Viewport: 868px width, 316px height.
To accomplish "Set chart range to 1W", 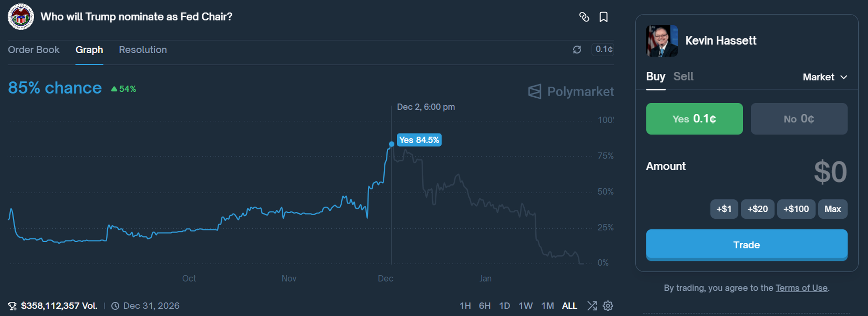I will pos(526,306).
